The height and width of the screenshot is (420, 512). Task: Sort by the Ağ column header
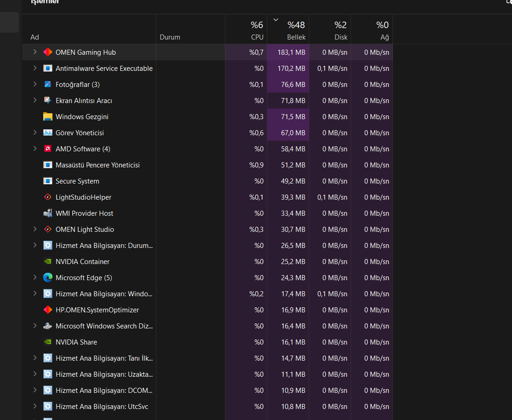tap(372, 29)
